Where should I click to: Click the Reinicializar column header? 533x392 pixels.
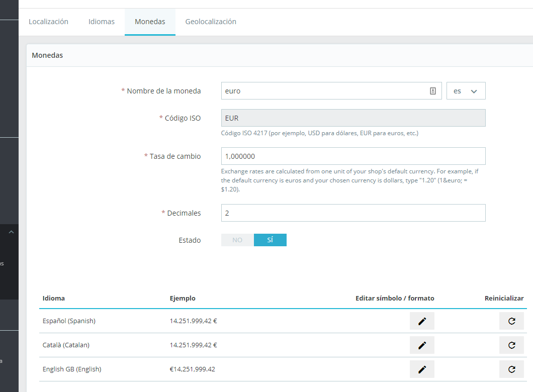(x=504, y=298)
